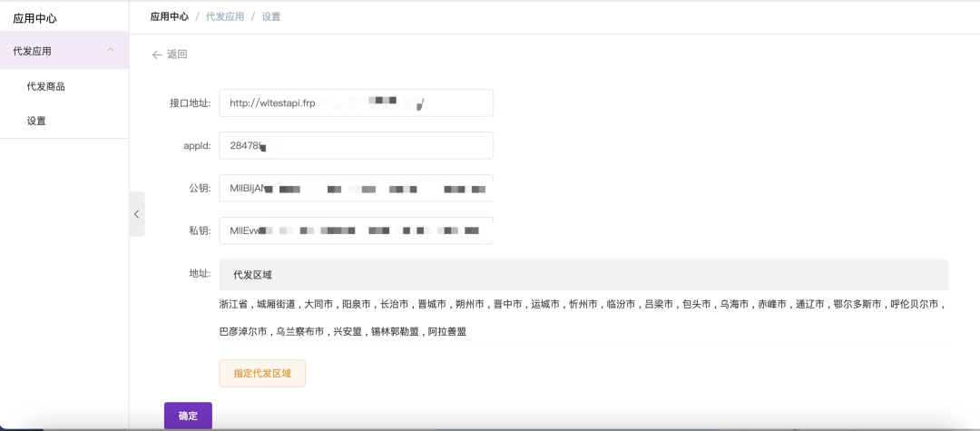Click 运城市 in the region list

point(545,305)
